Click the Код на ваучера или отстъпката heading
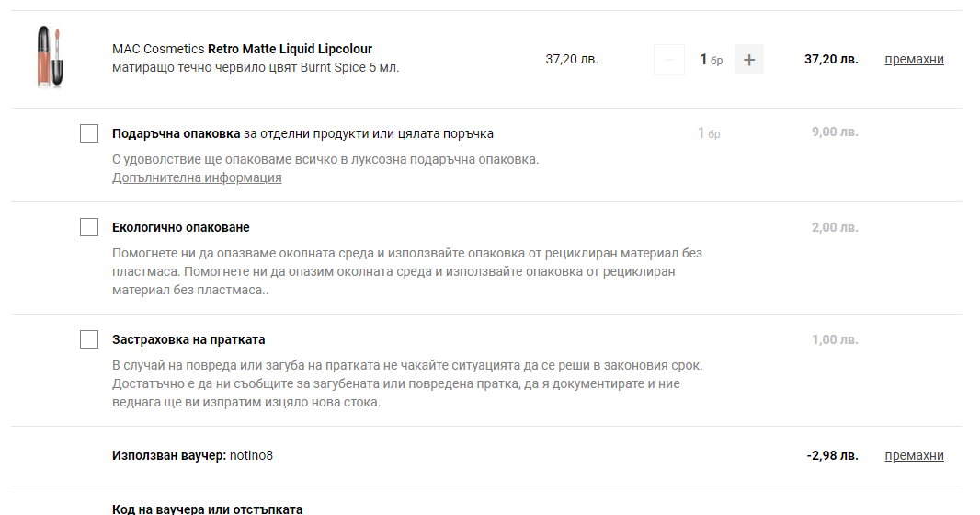Screen dimensions: 980x515 pos(207,509)
